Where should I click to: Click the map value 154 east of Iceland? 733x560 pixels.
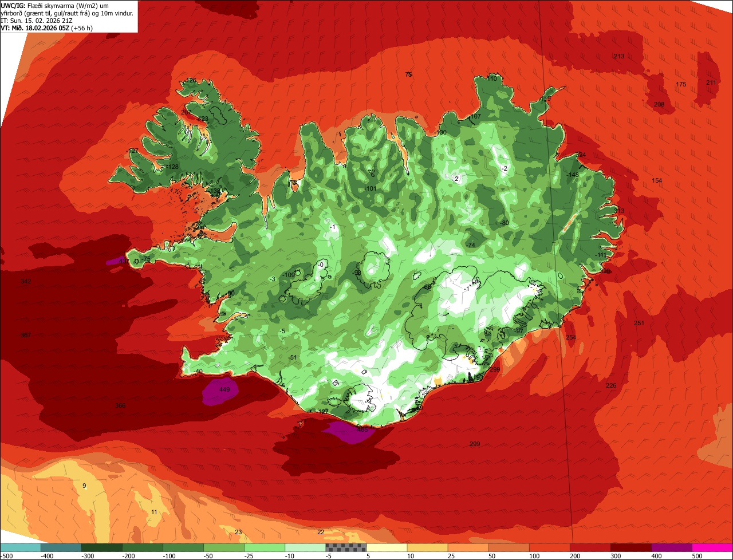pyautogui.click(x=657, y=180)
